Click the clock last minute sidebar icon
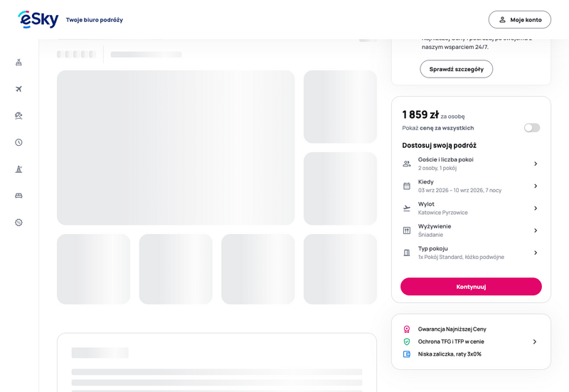 pos(19,142)
